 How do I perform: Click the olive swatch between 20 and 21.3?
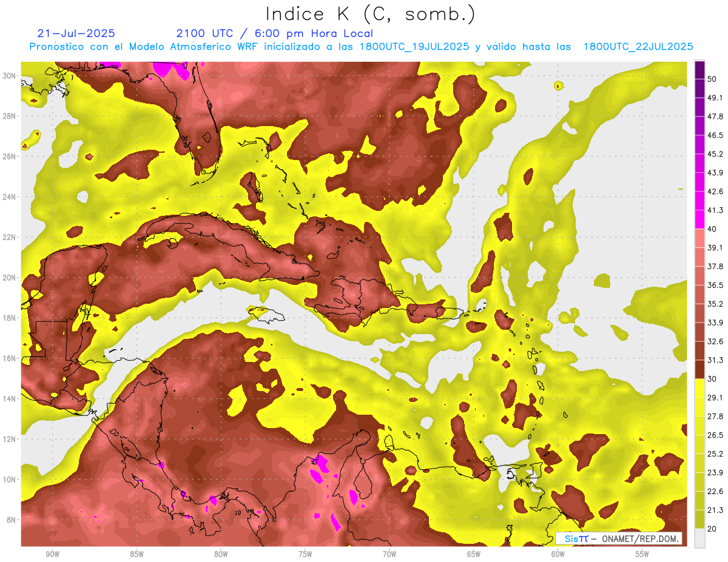coord(700,519)
